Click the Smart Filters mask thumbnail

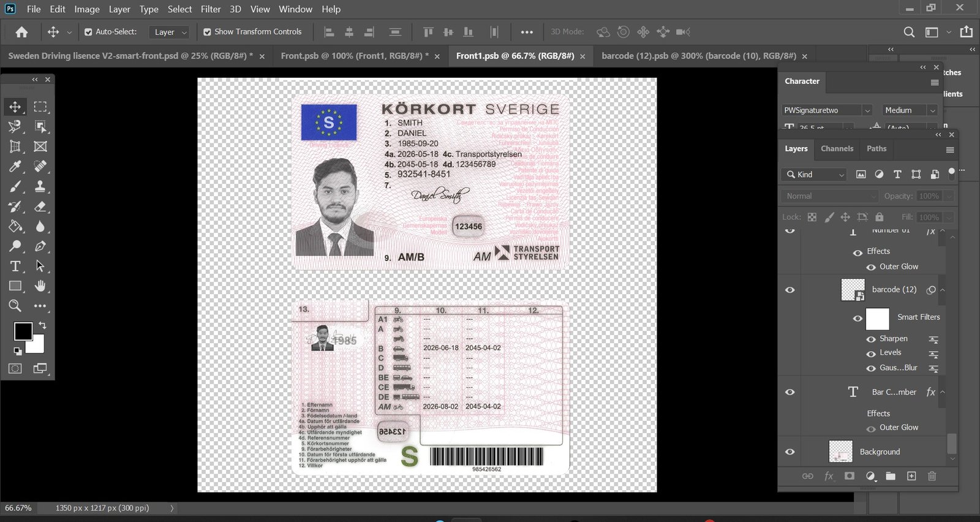point(877,319)
